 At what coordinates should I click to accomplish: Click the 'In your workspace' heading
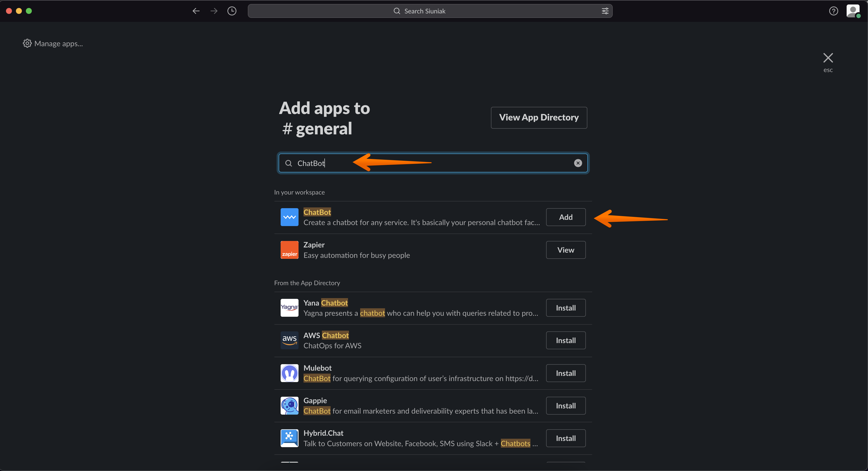click(299, 192)
